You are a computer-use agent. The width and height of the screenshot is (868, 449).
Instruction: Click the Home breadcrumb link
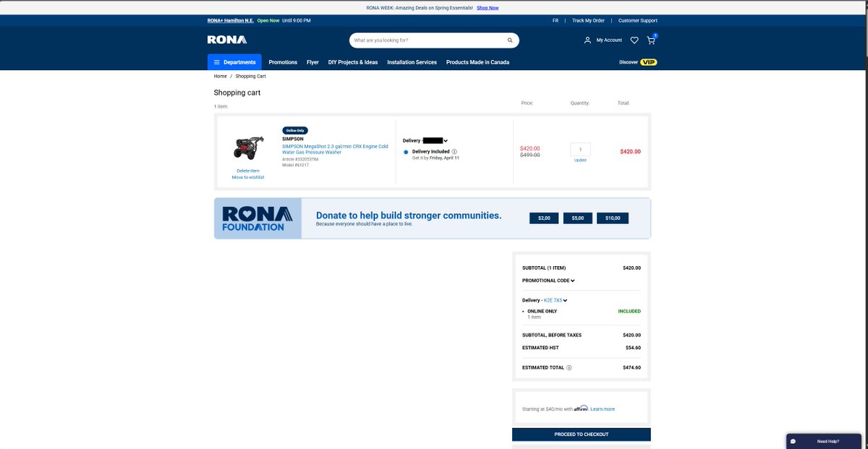[x=220, y=76]
